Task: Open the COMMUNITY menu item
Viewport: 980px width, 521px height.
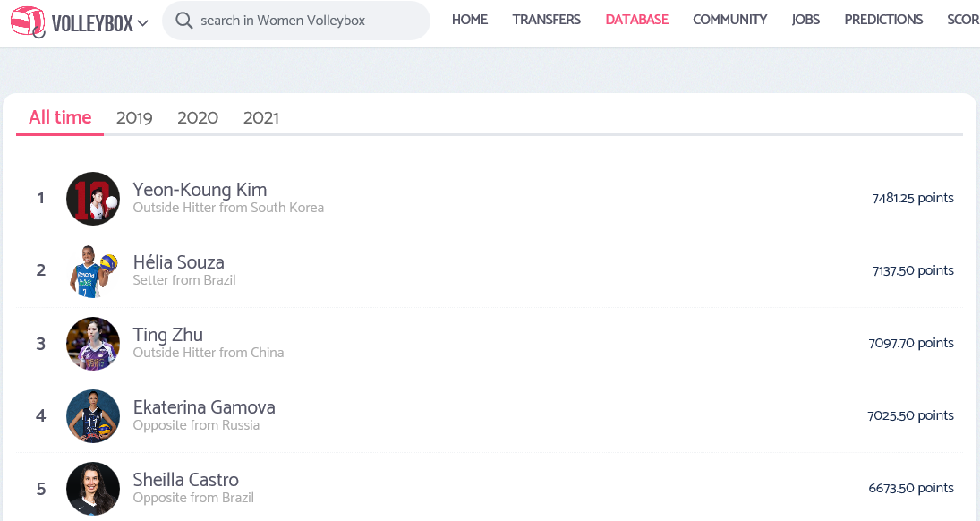Action: [729, 20]
